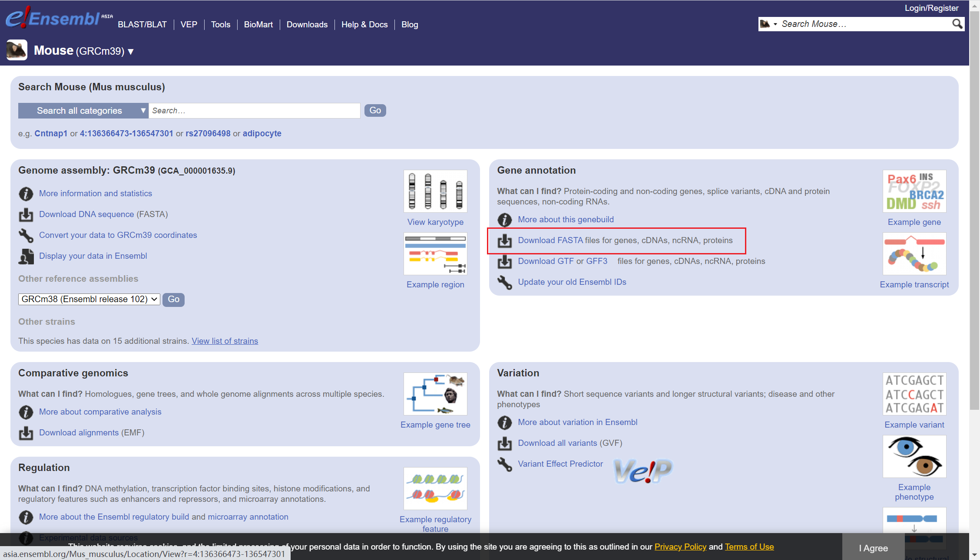Open the Download FASTA link

click(550, 240)
